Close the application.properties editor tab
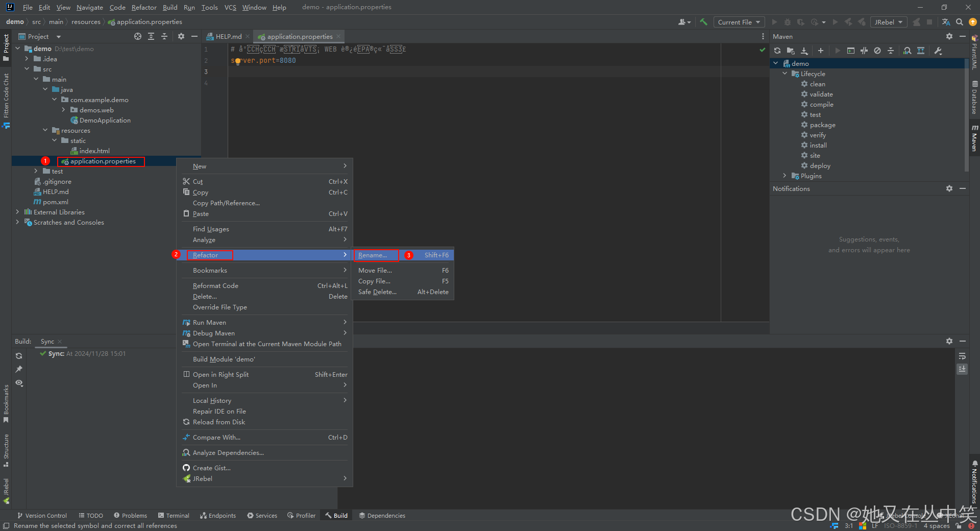The image size is (980, 531). 338,36
